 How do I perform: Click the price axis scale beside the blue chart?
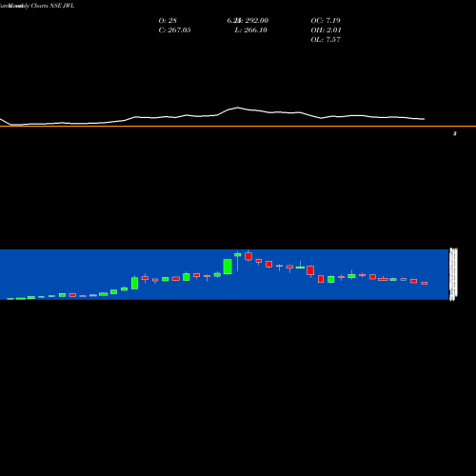[453, 274]
